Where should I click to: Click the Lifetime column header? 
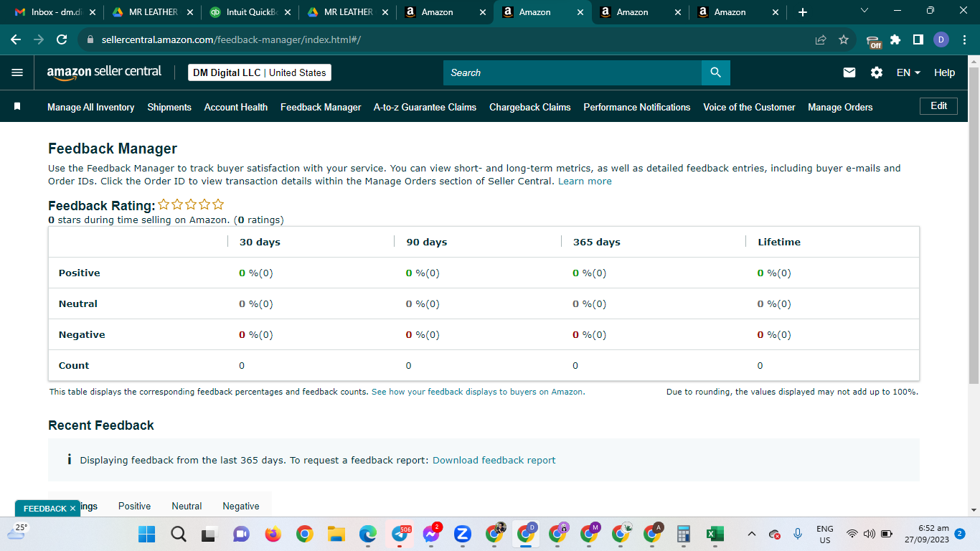coord(779,242)
